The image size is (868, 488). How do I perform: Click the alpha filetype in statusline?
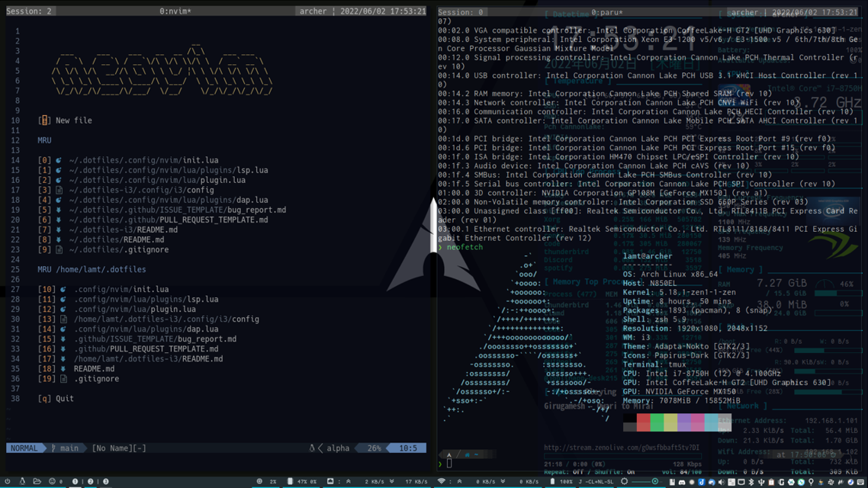coord(338,448)
